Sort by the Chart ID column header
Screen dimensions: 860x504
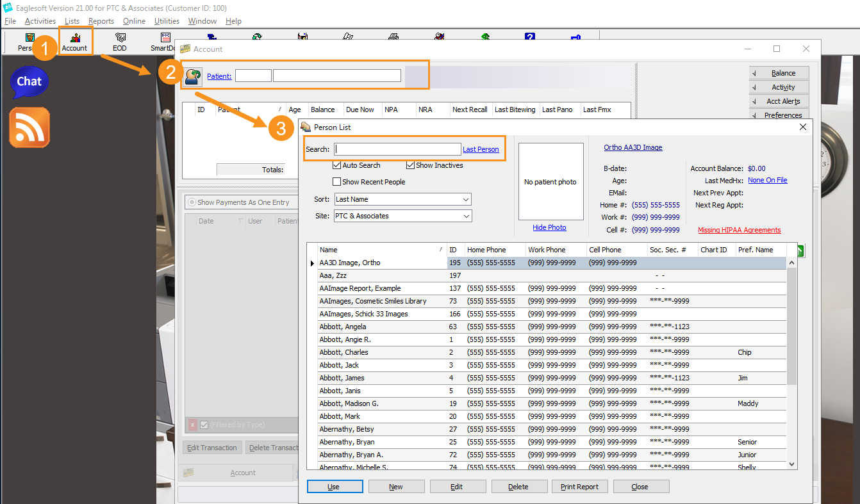point(716,250)
